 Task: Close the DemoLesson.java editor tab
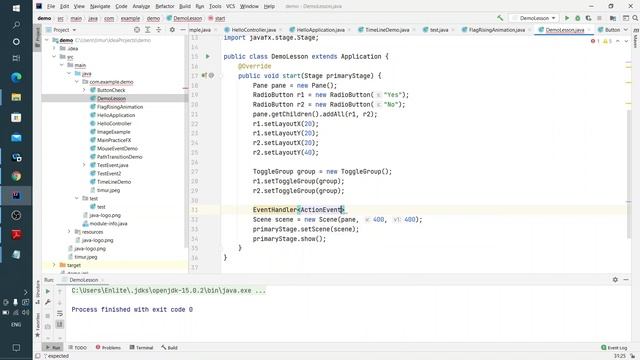click(x=589, y=30)
